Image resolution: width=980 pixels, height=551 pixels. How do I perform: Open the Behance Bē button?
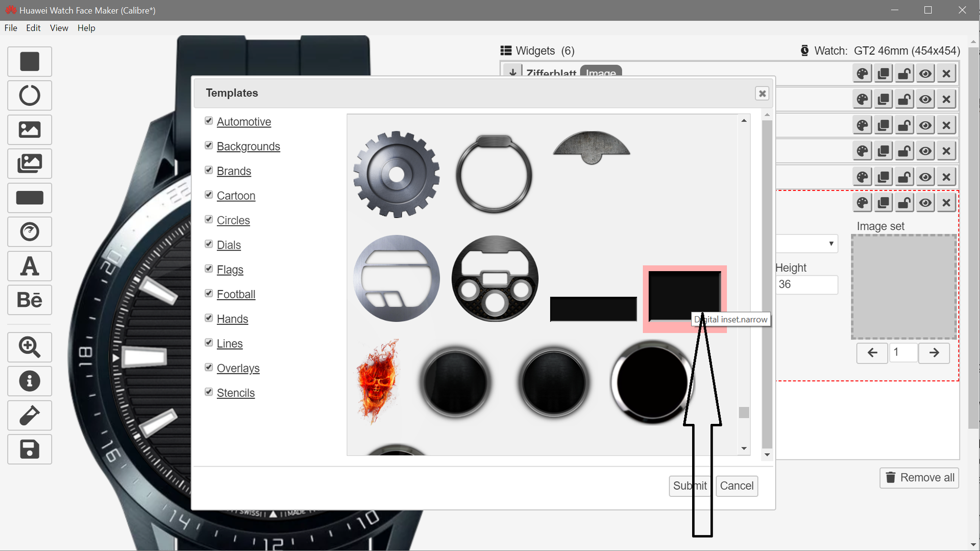[x=30, y=300]
